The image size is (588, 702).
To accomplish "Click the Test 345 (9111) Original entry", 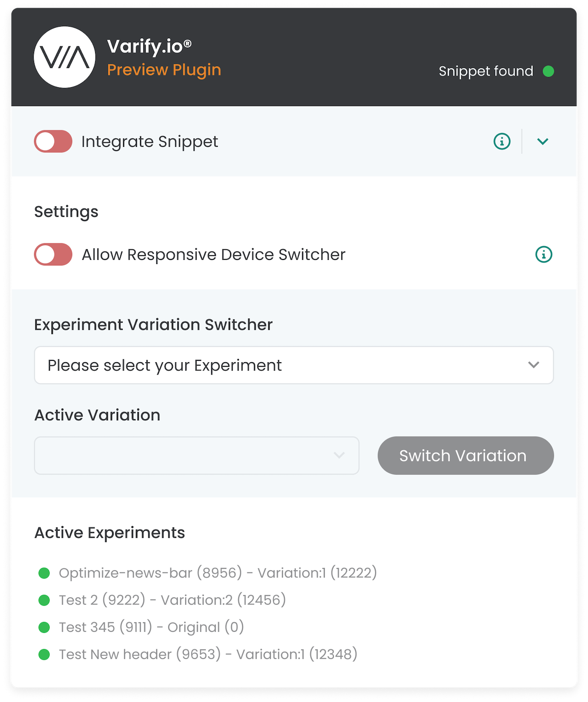I will pyautogui.click(x=152, y=627).
